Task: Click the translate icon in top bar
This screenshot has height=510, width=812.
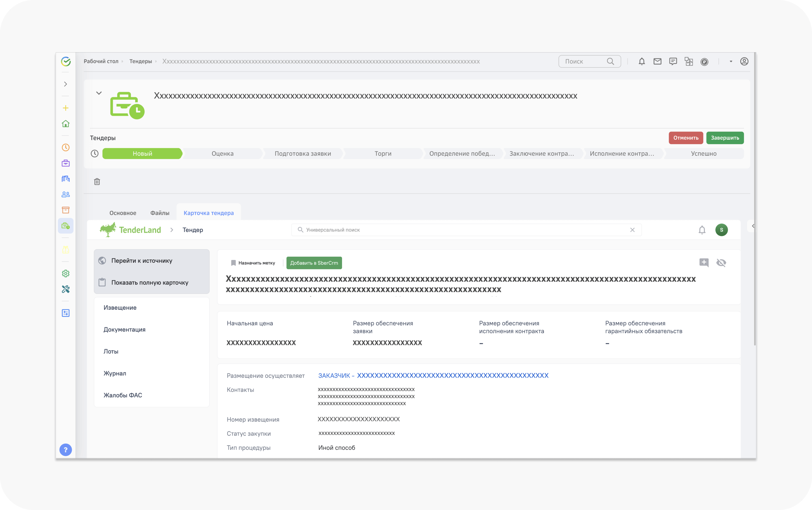Action: click(x=689, y=61)
